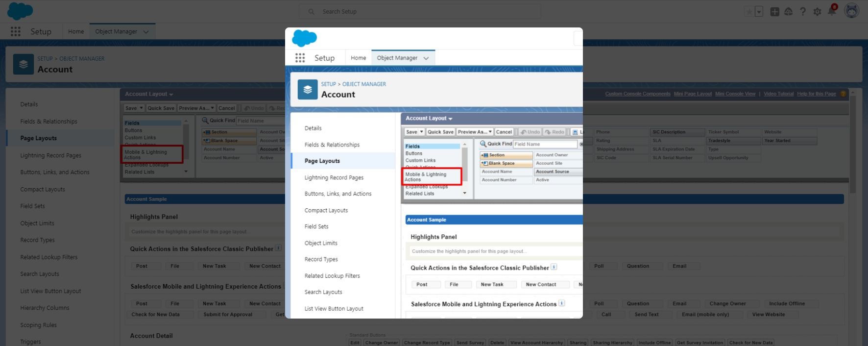Open the Global Actions plus icon
868x346 pixels.
[x=774, y=12]
